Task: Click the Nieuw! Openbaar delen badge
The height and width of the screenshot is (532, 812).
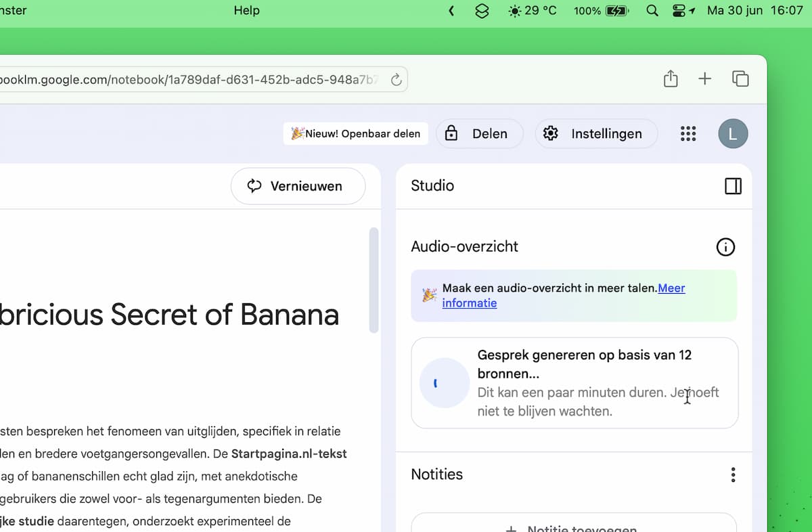Action: point(356,134)
